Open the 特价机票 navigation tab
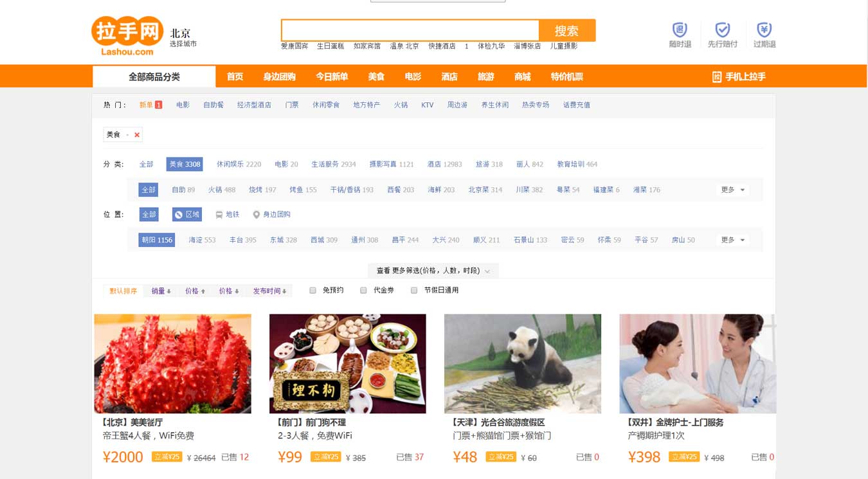The height and width of the screenshot is (479, 868). click(x=566, y=77)
